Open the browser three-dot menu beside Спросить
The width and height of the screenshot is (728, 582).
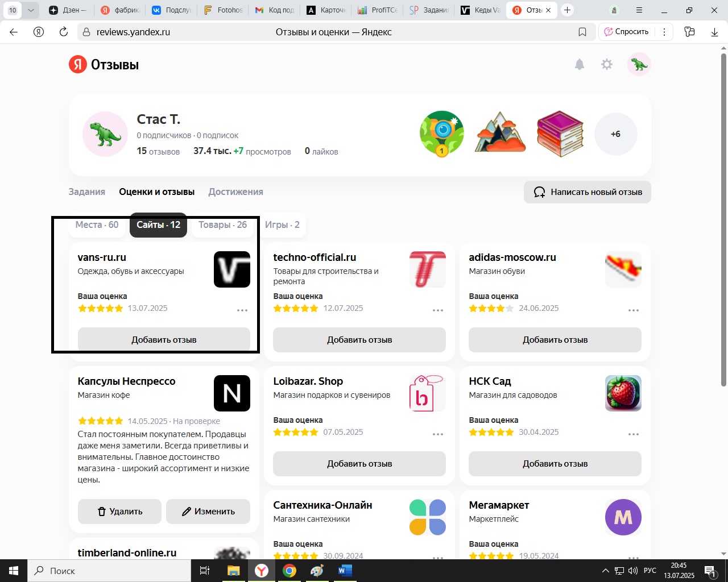[664, 32]
